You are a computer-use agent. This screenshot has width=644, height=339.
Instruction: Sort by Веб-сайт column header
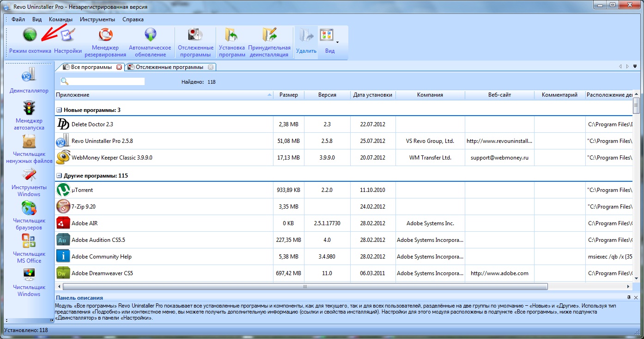pyautogui.click(x=499, y=95)
